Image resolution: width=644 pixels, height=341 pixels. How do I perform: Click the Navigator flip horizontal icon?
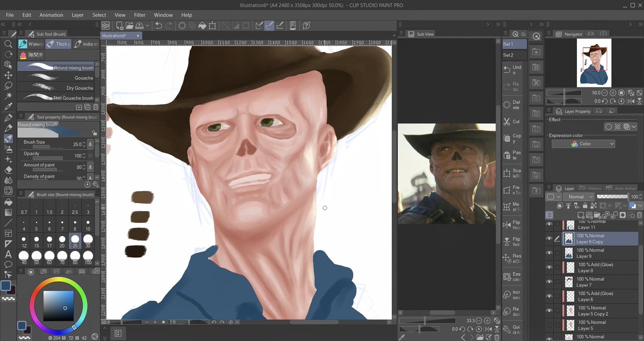[x=631, y=101]
